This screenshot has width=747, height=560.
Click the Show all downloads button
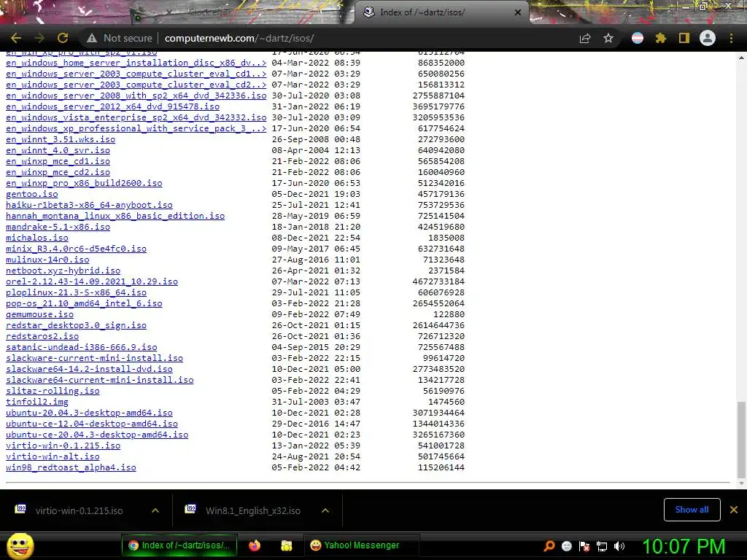[x=692, y=510]
